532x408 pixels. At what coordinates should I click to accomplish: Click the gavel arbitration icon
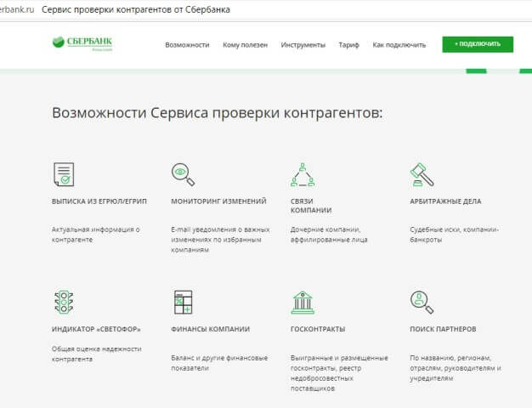click(x=422, y=174)
